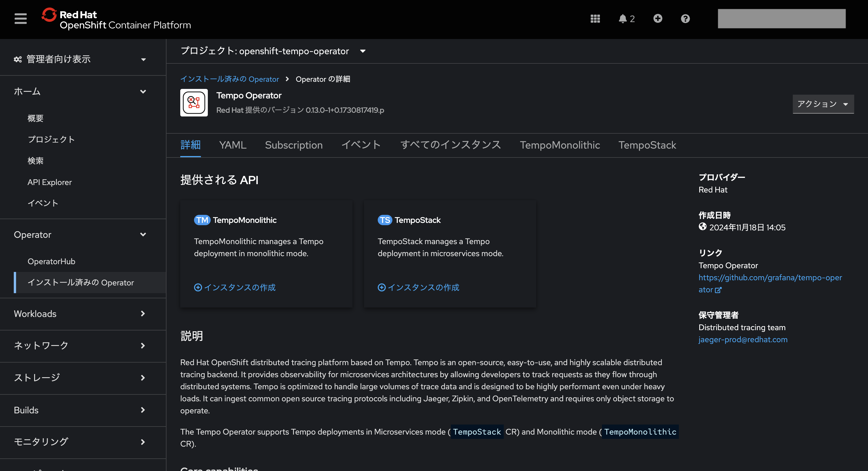
Task: Select OperatorHub in the sidebar
Action: pyautogui.click(x=51, y=261)
